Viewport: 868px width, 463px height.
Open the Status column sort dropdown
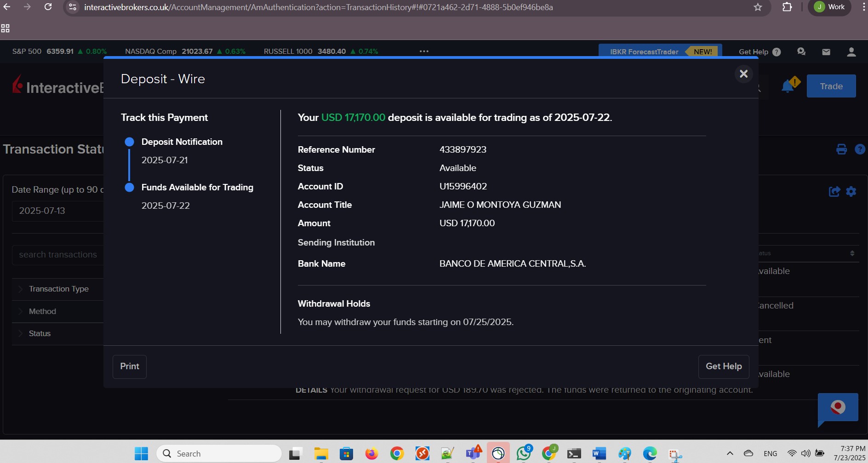click(852, 253)
